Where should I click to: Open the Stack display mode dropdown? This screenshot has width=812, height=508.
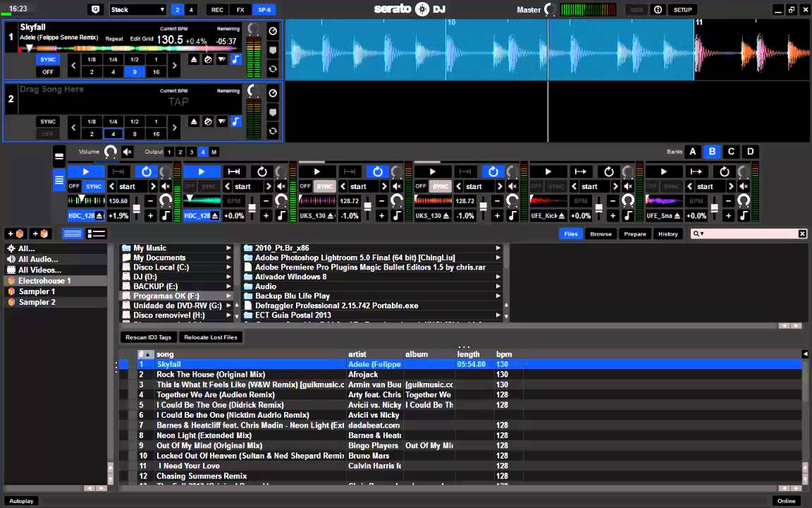click(137, 9)
